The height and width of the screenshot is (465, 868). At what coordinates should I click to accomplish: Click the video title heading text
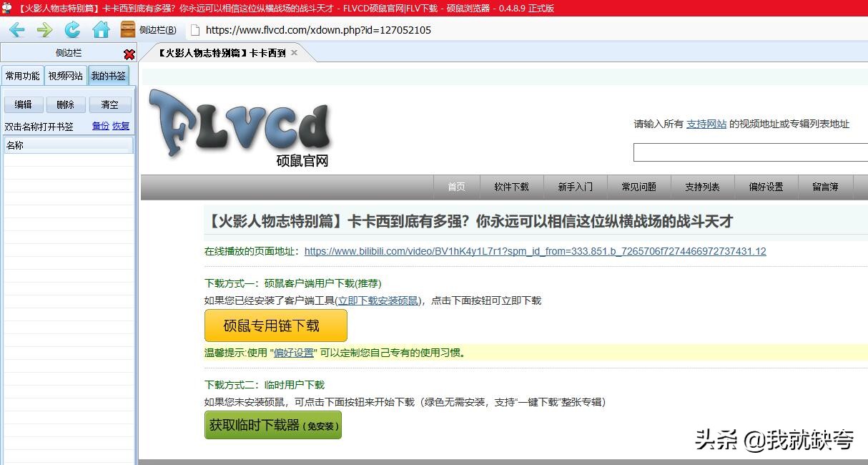pyautogui.click(x=469, y=222)
